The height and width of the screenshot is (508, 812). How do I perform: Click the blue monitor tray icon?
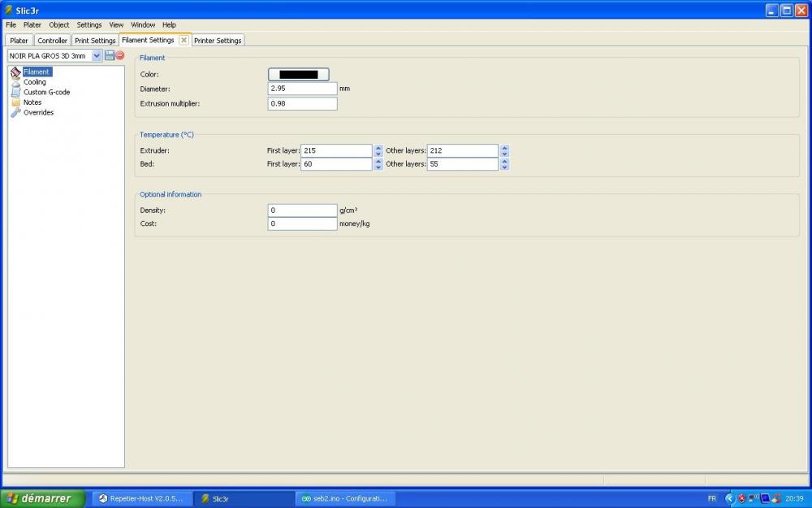tap(766, 499)
